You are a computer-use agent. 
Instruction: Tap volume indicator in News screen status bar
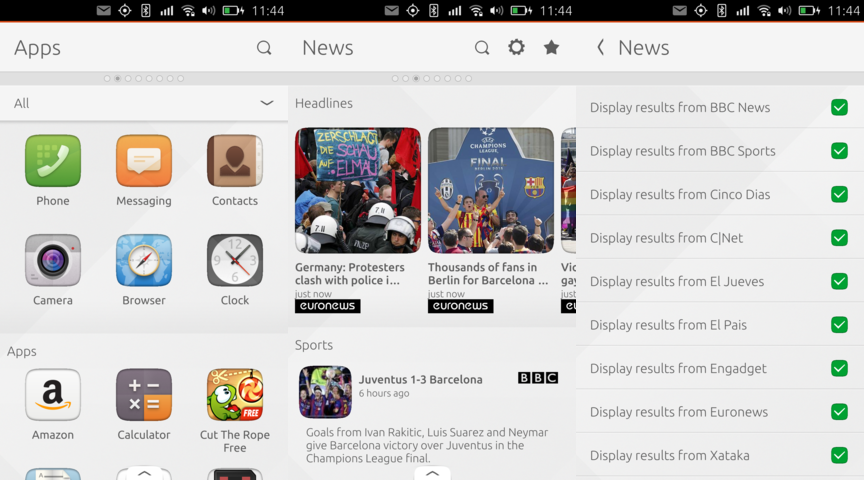(496, 10)
